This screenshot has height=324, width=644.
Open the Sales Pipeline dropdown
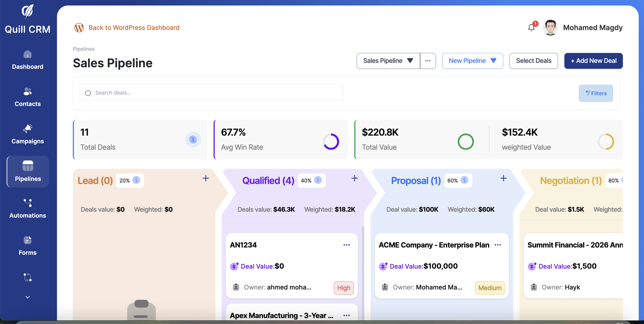pyautogui.click(x=388, y=61)
